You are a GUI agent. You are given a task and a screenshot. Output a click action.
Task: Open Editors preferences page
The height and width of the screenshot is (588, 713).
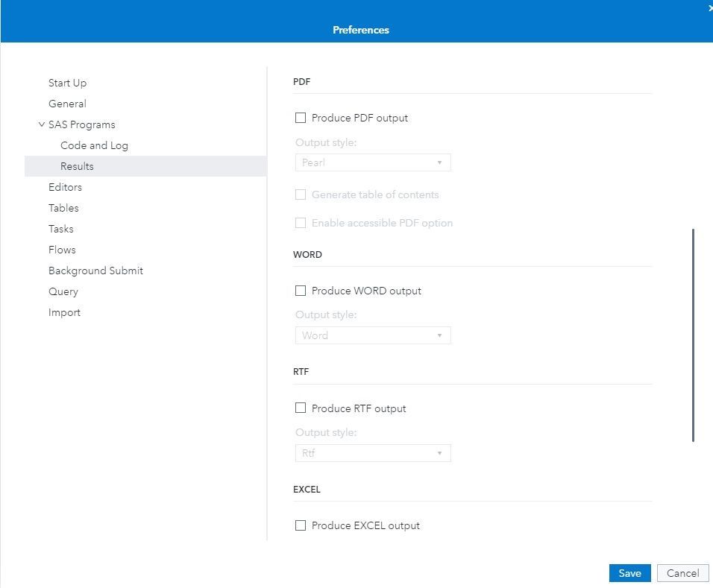pos(65,187)
